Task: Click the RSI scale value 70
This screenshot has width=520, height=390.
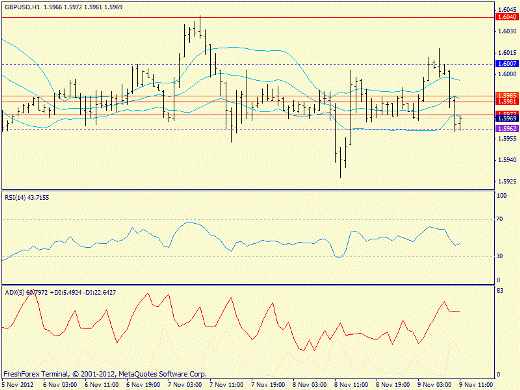Action: [x=500, y=219]
